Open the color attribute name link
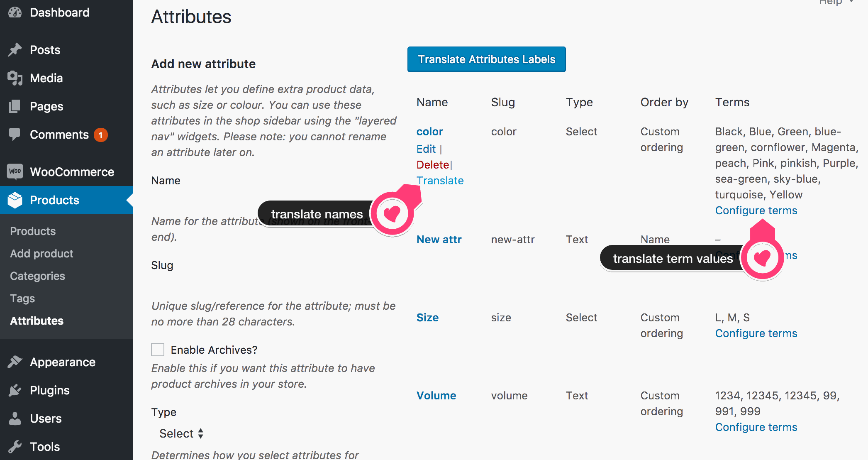The width and height of the screenshot is (868, 460). click(430, 132)
